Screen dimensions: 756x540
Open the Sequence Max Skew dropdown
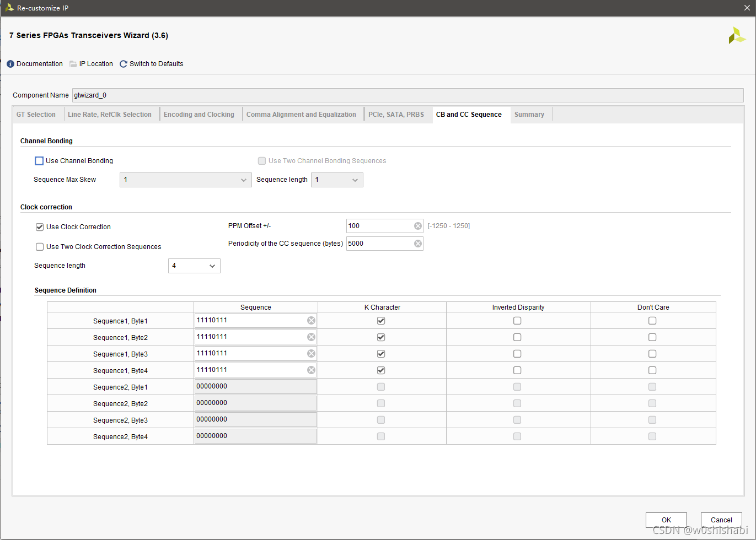point(186,180)
